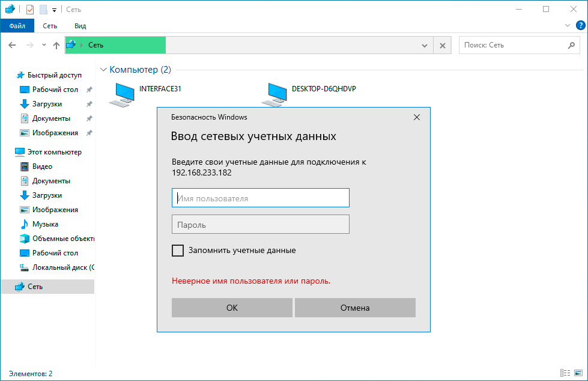Collapse the Компьютер (2) group
588x381 pixels.
pyautogui.click(x=103, y=70)
